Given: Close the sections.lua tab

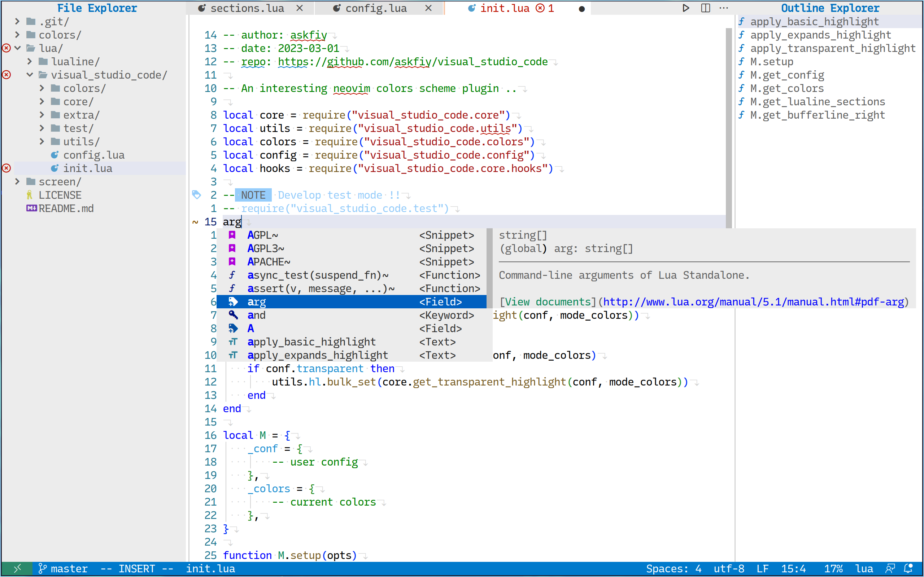Looking at the screenshot, I should point(300,8).
